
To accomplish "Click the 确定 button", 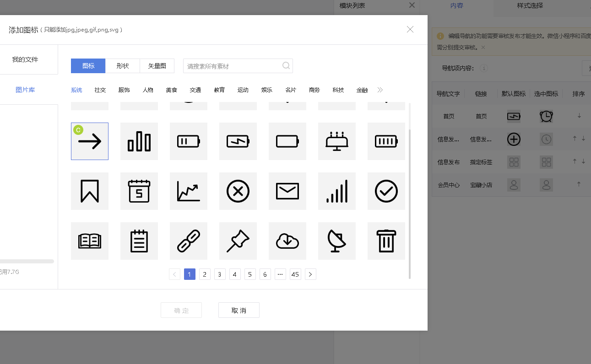I will pyautogui.click(x=181, y=310).
